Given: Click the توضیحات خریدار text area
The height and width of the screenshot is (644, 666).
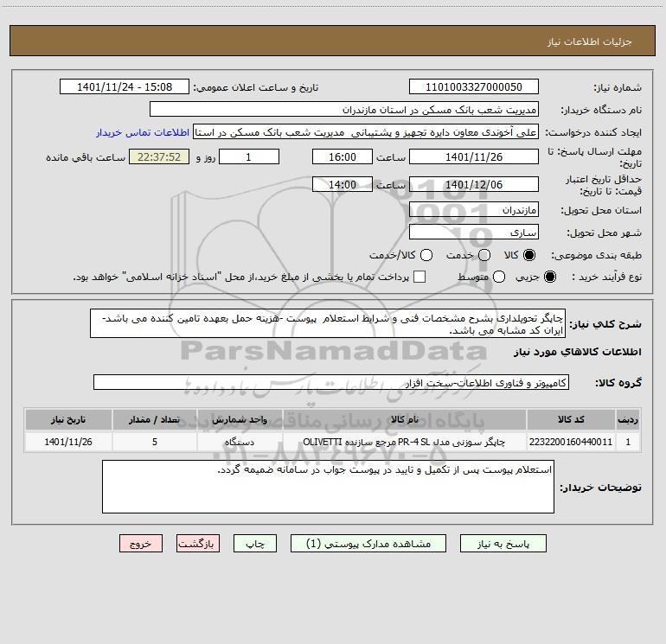Looking at the screenshot, I should [329, 487].
